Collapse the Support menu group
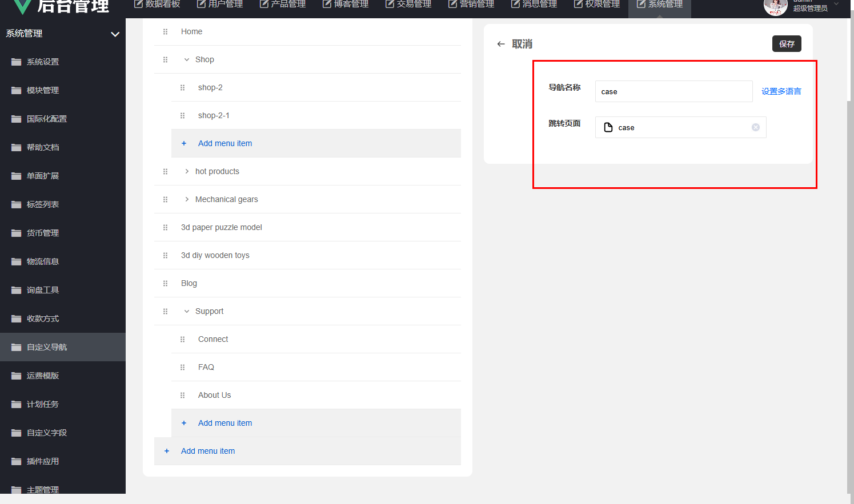 coord(186,312)
